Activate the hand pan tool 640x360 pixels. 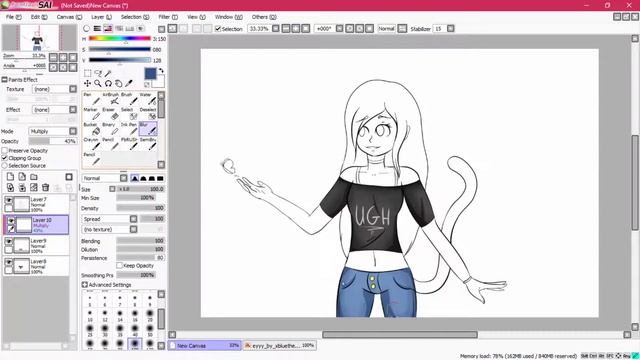point(119,83)
